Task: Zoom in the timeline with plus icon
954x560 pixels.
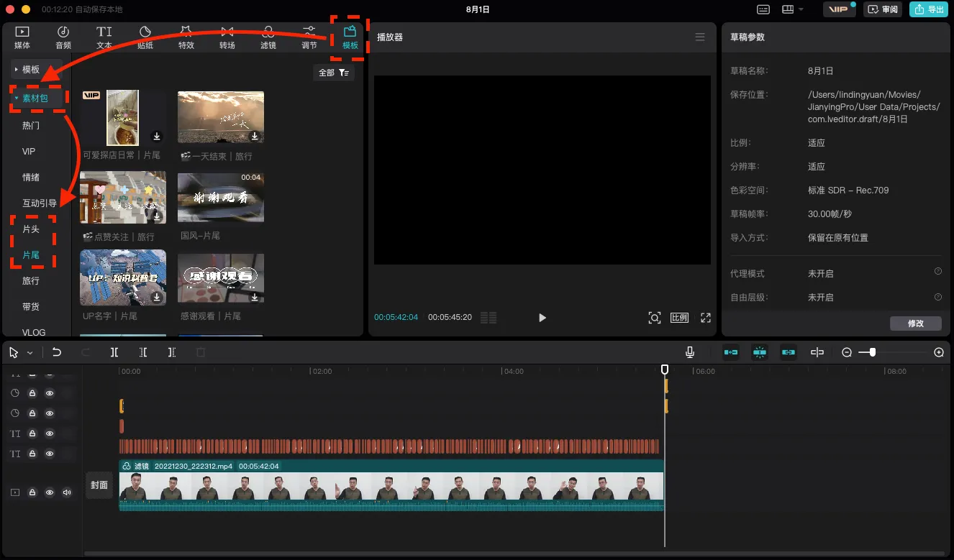Action: pos(939,352)
